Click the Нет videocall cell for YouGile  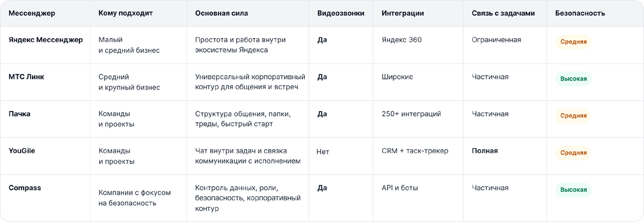[323, 152]
